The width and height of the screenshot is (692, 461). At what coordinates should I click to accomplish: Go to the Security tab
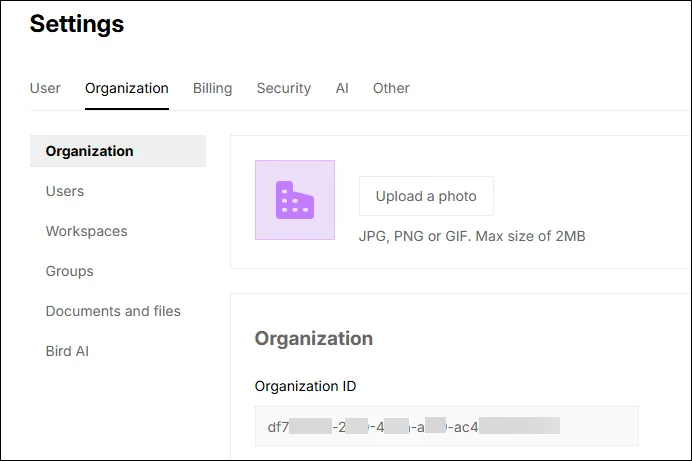point(284,88)
